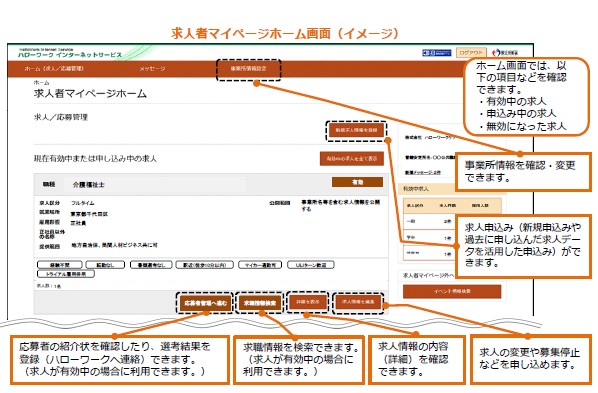The image size is (598, 393).
Task: Click the UIJターン歓迎 tag
Action: coord(310,265)
